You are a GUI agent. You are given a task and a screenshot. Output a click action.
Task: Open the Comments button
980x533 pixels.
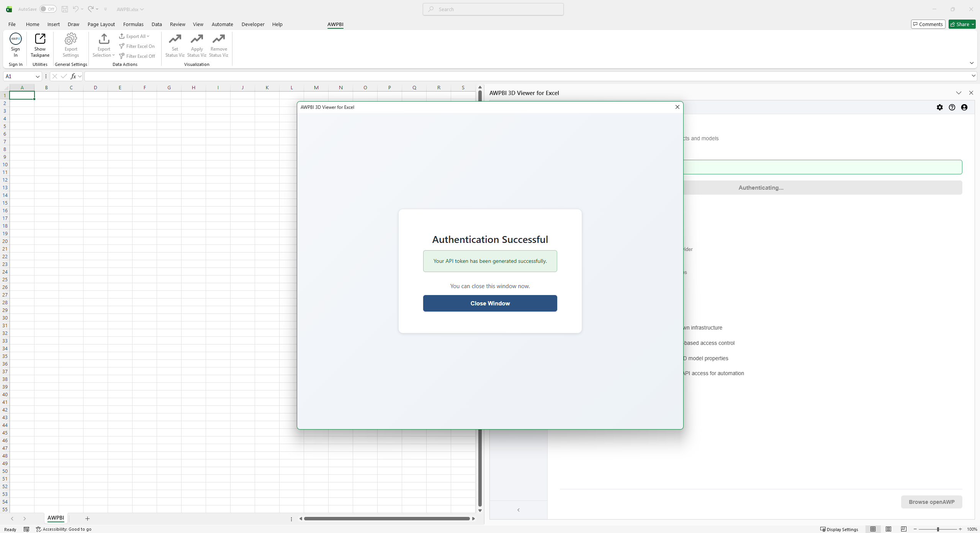point(928,24)
